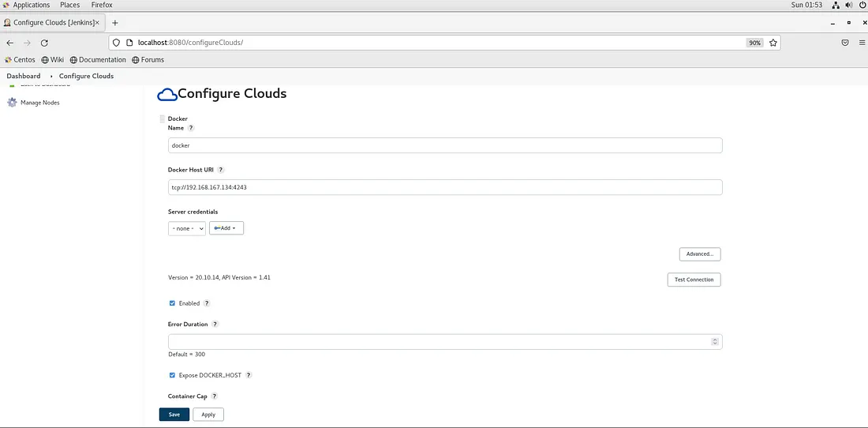
Task: Bookmark this page with the star icon
Action: (x=773, y=43)
